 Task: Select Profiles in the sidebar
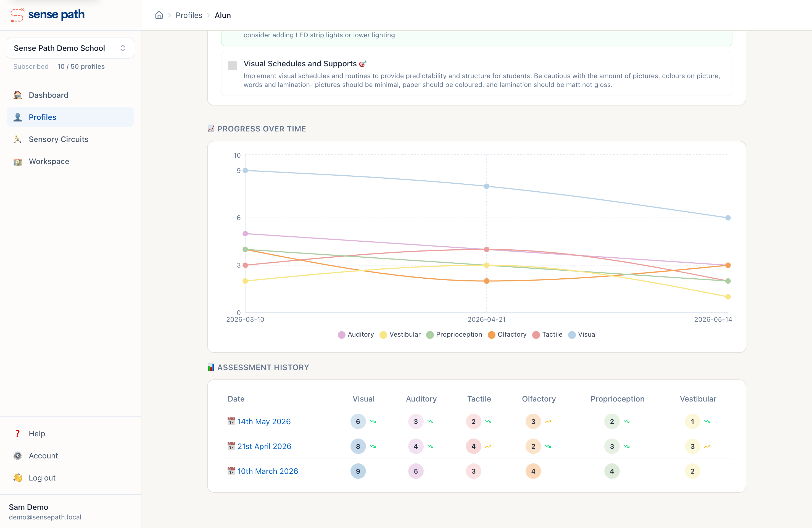[x=70, y=117]
